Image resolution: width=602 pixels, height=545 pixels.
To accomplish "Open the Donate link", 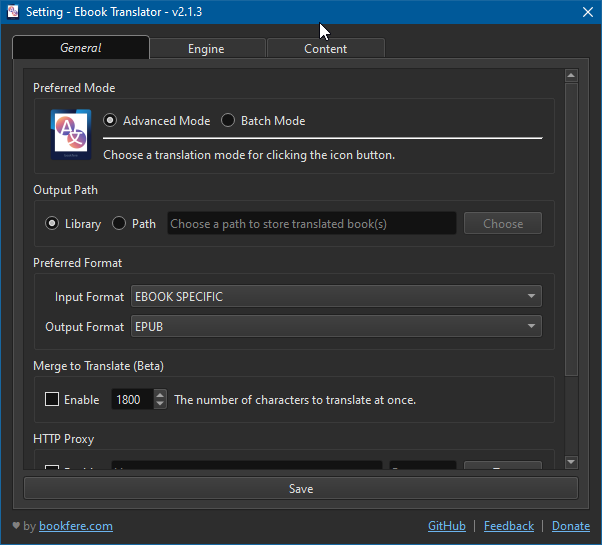I will click(x=571, y=526).
